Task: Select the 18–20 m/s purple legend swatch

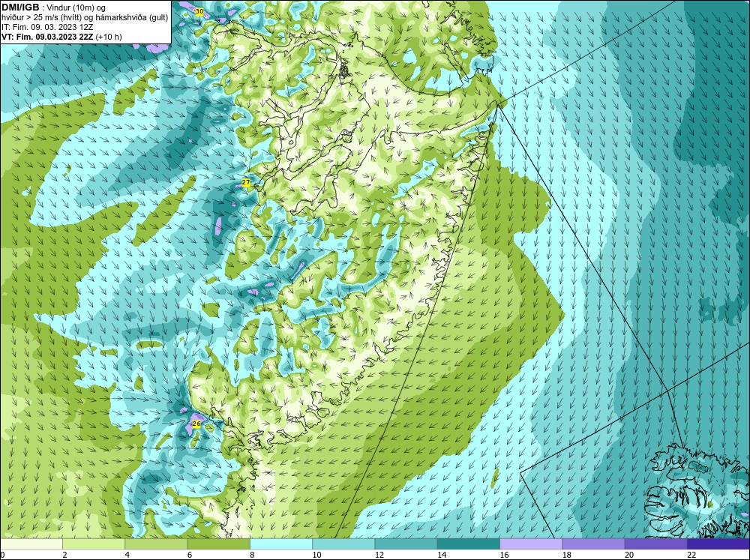Action: (593, 544)
